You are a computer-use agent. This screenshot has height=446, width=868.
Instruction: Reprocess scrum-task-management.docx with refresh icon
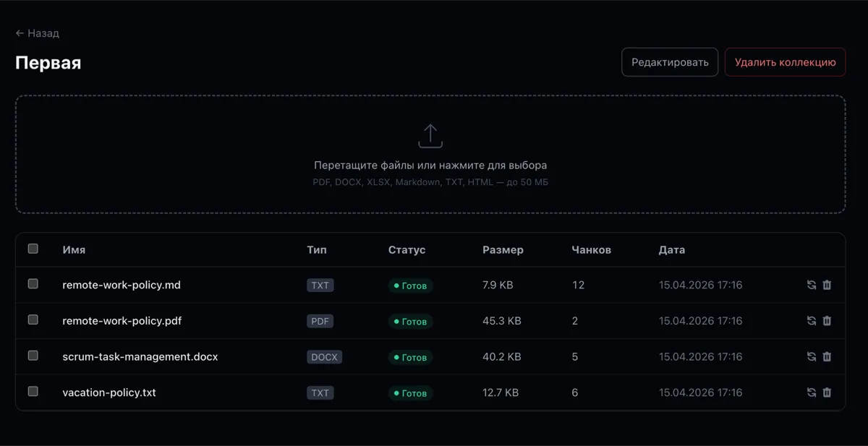click(x=812, y=356)
